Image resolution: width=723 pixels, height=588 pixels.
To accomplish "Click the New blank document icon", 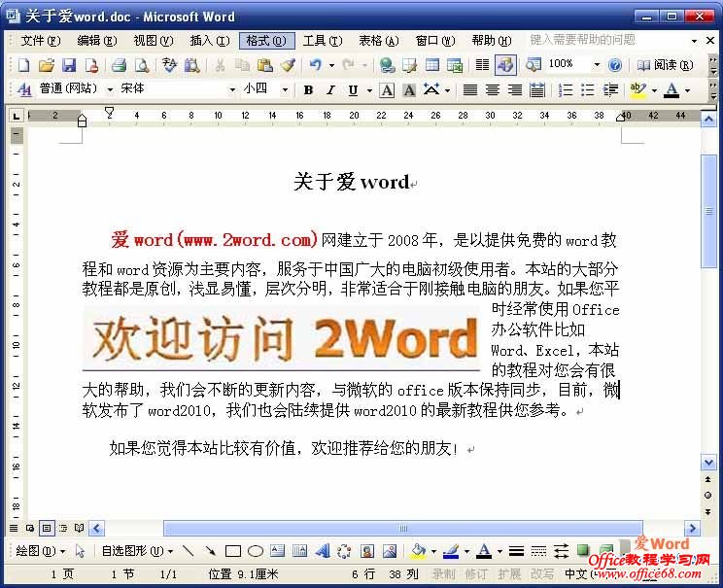I will coord(24,65).
